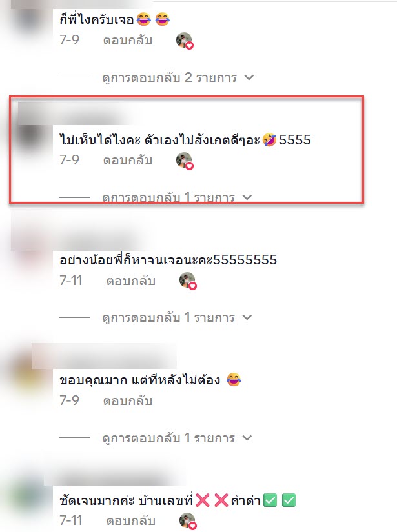Viewport: 397px width, 532px height.
Task: Click creator-liked avatar under ชัดเจนมากค่ะ comment
Action: [188, 522]
